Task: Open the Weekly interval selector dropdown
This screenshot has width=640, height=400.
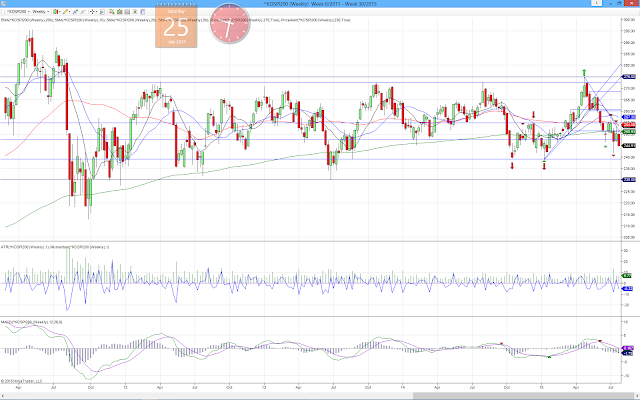Action: [41, 12]
